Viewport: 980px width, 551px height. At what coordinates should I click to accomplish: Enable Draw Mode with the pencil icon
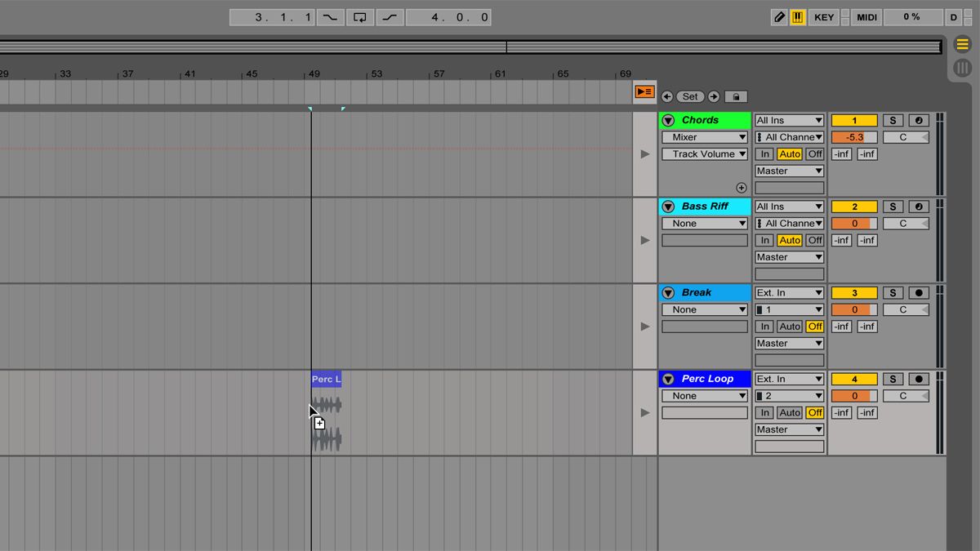point(779,16)
